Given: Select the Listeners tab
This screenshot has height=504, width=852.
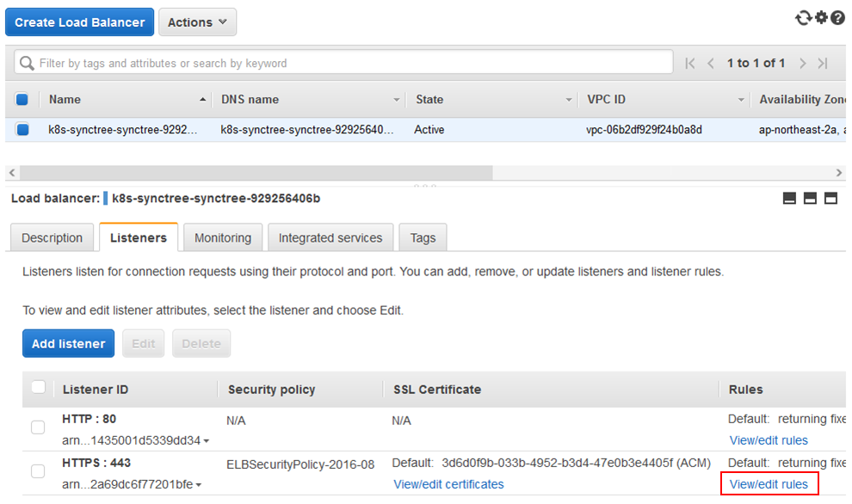Looking at the screenshot, I should [139, 238].
